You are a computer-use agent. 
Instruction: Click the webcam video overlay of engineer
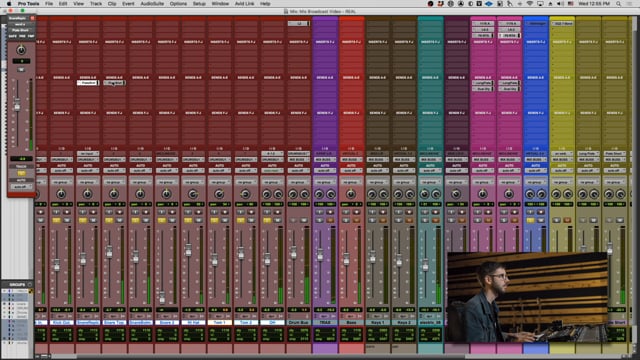coord(527,297)
